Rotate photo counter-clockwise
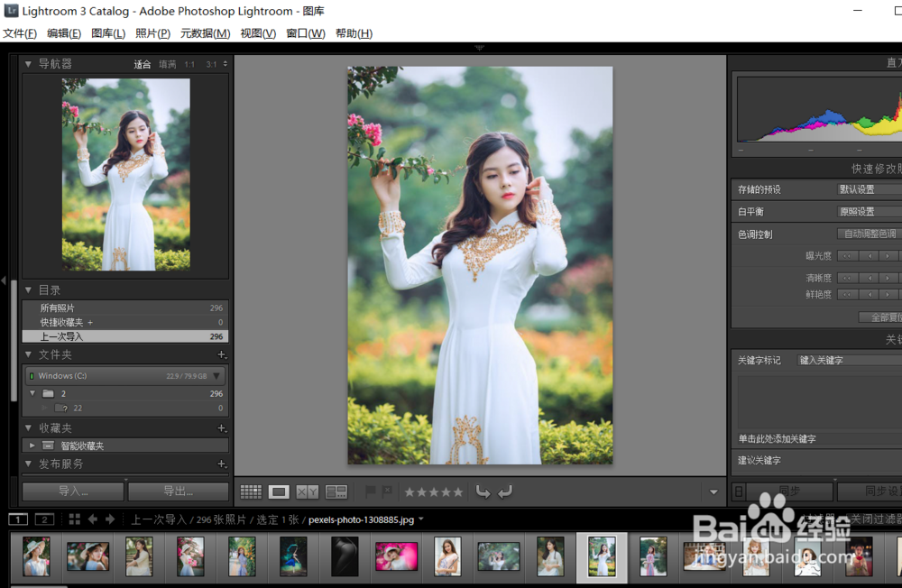This screenshot has height=588, width=902. (x=483, y=492)
